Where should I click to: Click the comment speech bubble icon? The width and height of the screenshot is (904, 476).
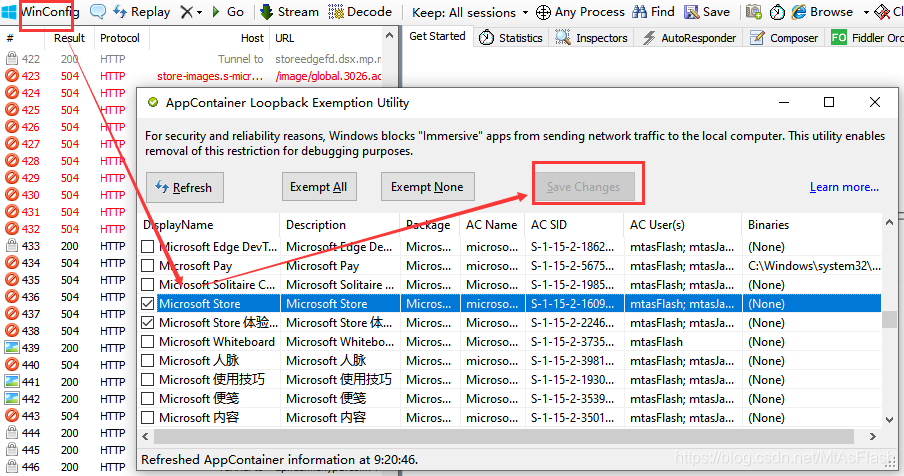tap(97, 12)
